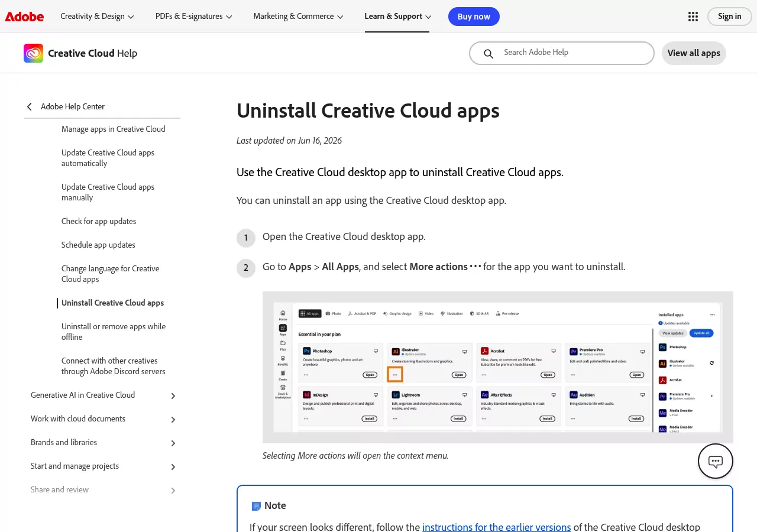Click the screenshot caption about More actions

[355, 456]
